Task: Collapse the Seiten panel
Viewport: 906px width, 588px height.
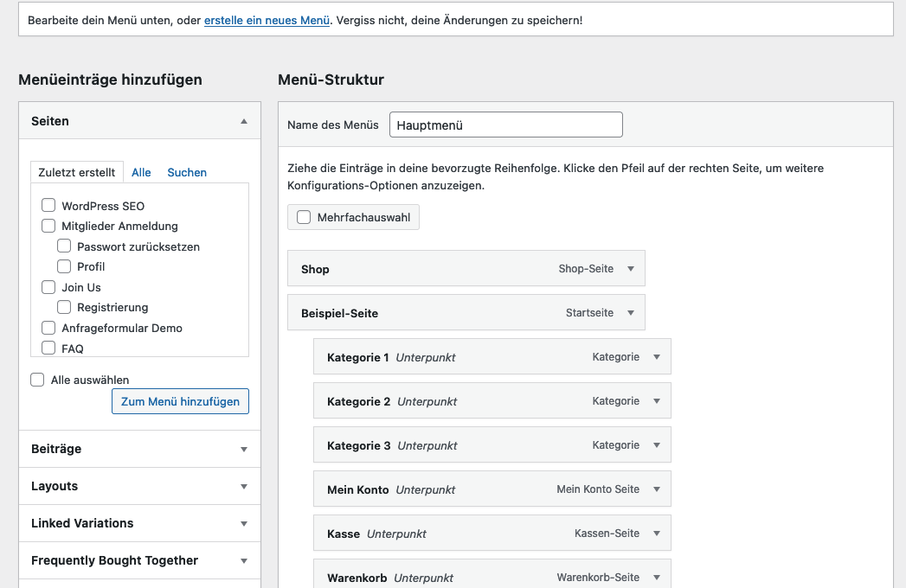Action: click(245, 121)
